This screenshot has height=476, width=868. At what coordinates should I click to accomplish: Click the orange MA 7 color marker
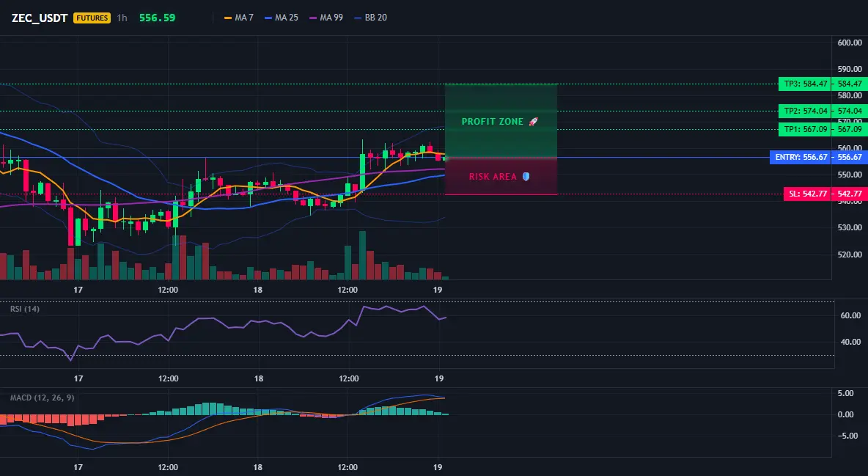coord(227,18)
